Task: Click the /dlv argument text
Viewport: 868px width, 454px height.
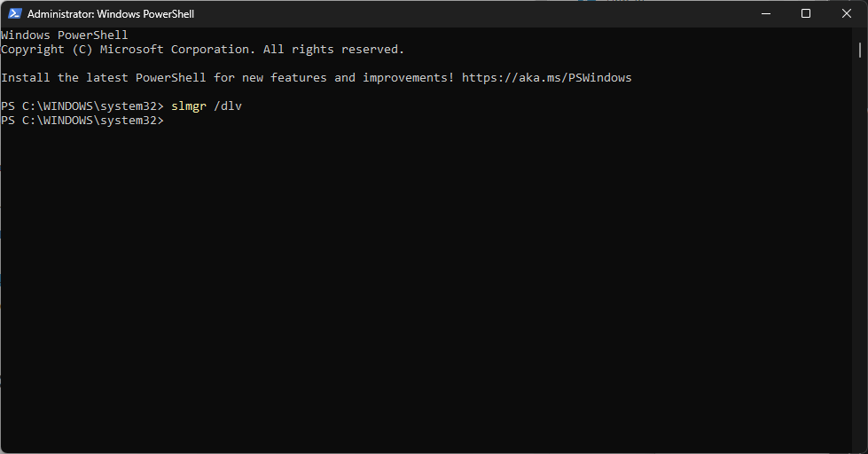Action: 228,106
